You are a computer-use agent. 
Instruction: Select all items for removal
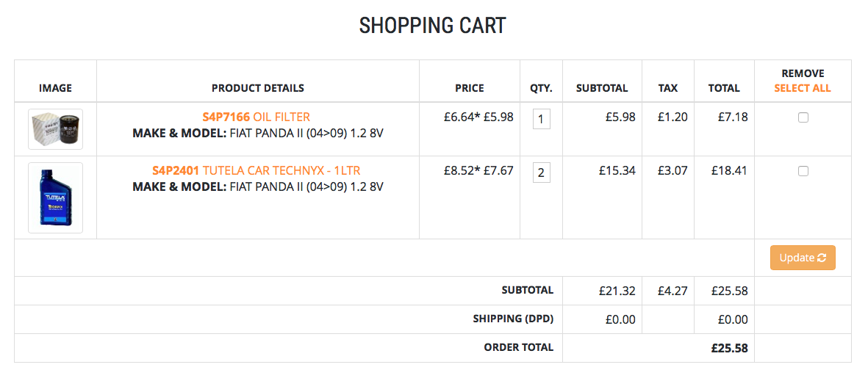(802, 89)
